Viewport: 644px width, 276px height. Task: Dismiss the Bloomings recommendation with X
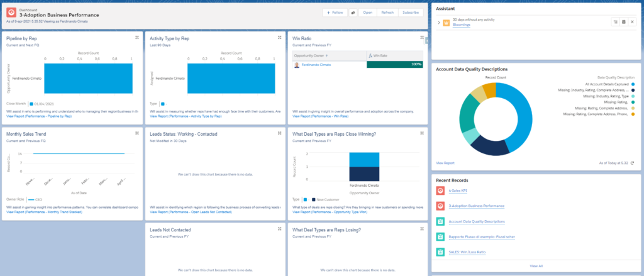(632, 22)
